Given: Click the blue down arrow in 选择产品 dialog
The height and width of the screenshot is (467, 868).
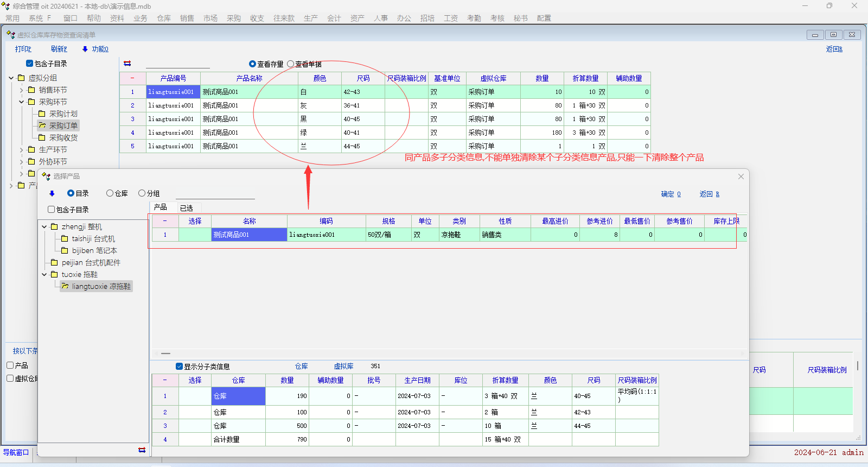Looking at the screenshot, I should coord(52,193).
